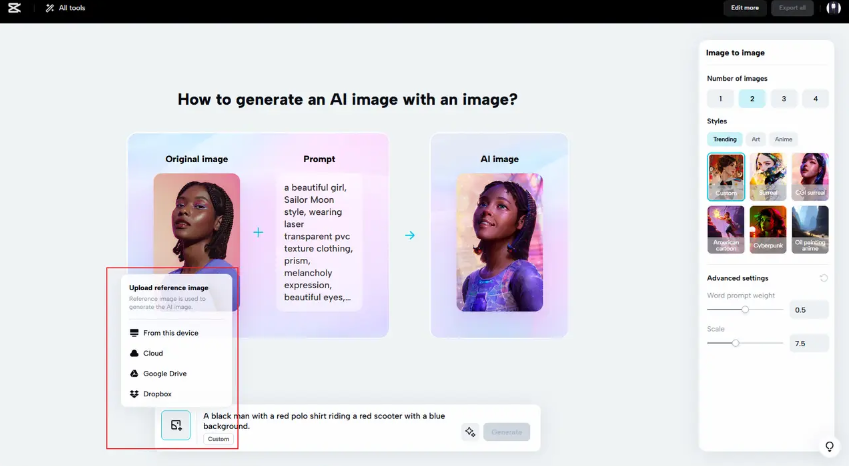
Task: Switch to the Trending styles tab
Action: point(724,139)
